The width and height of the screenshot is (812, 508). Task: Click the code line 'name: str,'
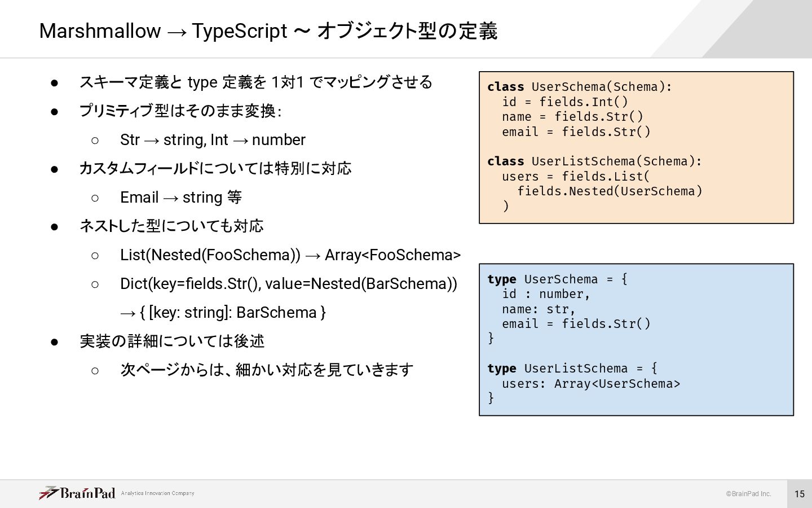click(539, 309)
